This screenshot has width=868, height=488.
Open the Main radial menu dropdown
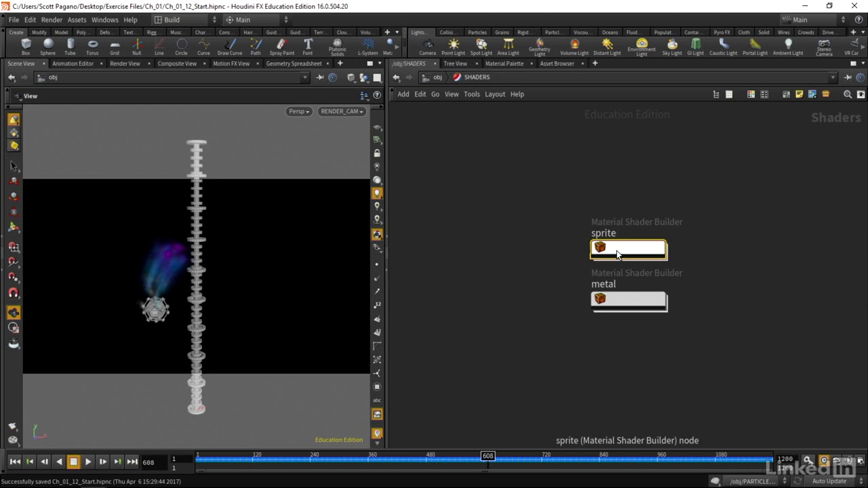point(256,20)
